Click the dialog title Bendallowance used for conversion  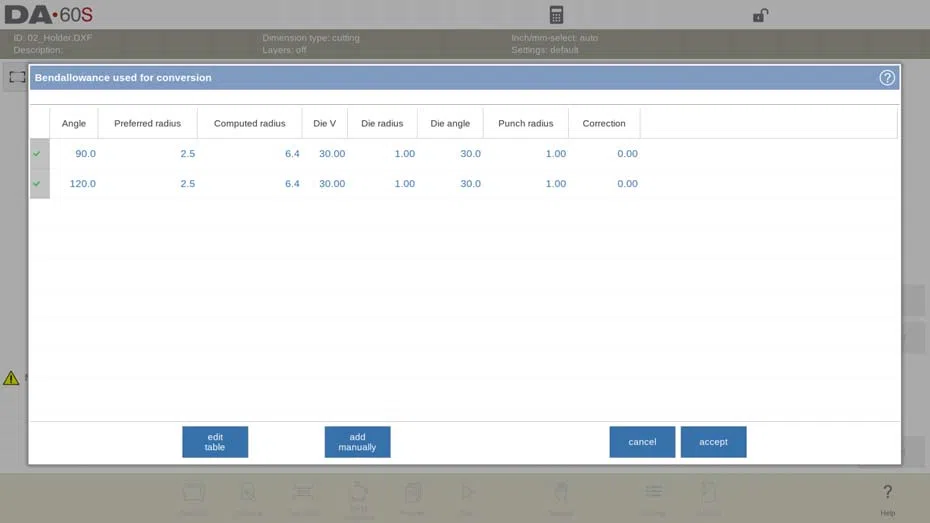(x=123, y=78)
